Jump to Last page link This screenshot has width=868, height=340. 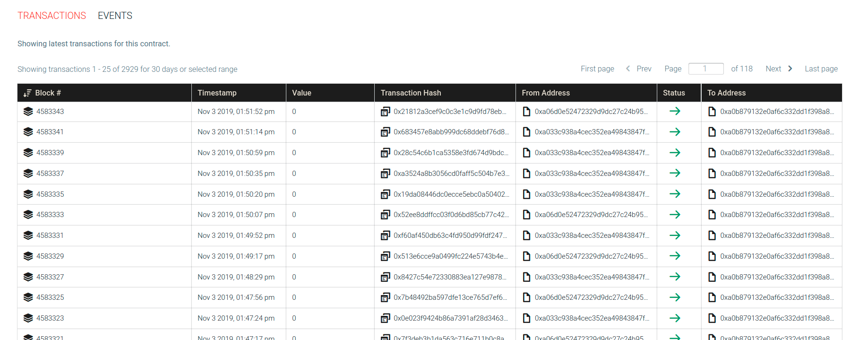[x=821, y=69]
